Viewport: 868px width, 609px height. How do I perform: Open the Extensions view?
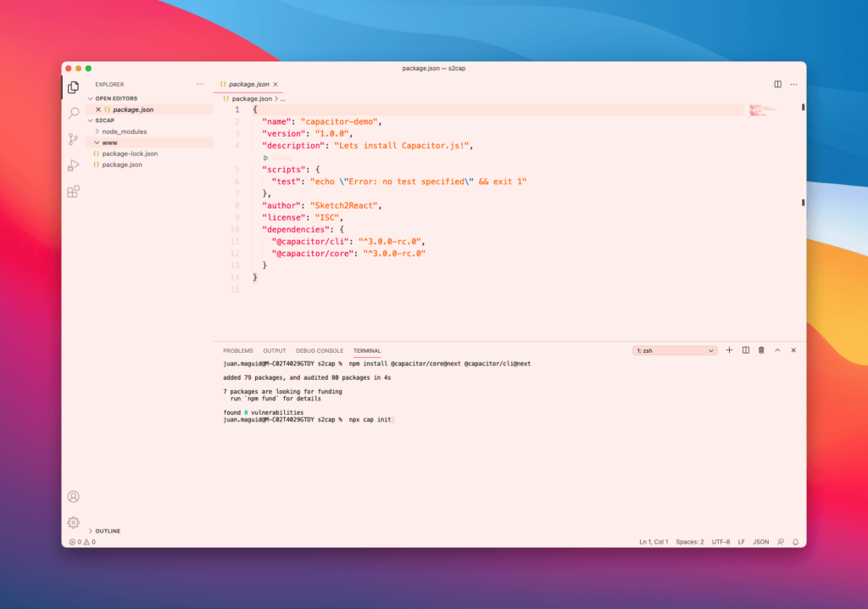pyautogui.click(x=74, y=192)
